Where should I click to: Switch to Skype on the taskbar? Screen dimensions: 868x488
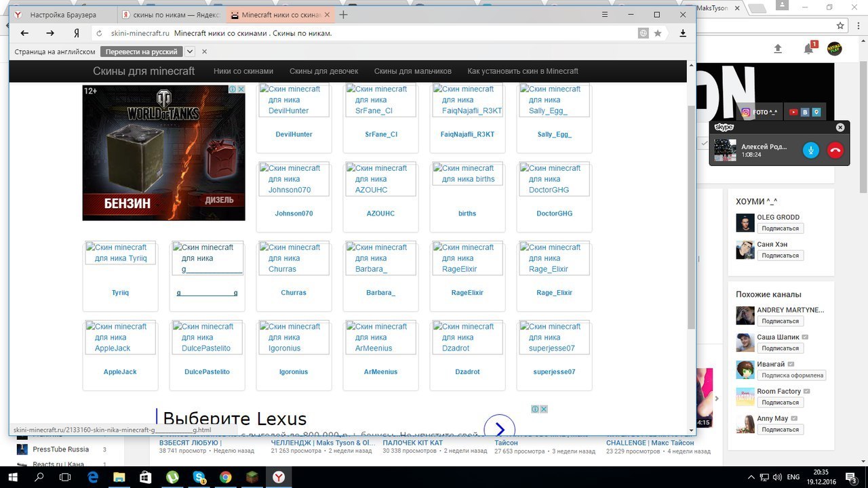coord(199,477)
